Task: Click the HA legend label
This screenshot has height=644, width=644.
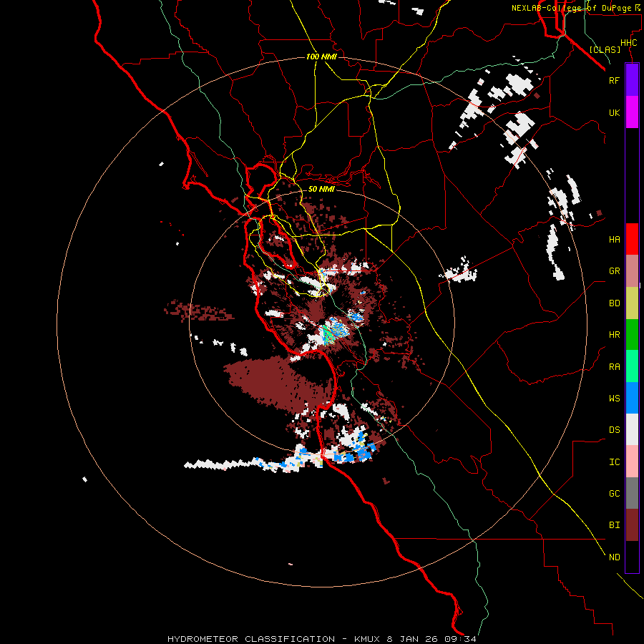Action: pyautogui.click(x=614, y=239)
